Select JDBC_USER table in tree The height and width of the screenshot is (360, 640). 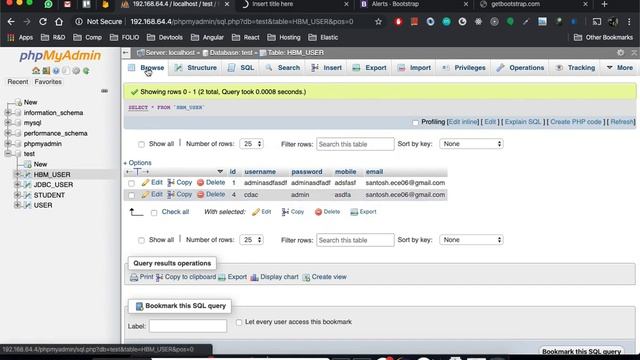tap(53, 185)
